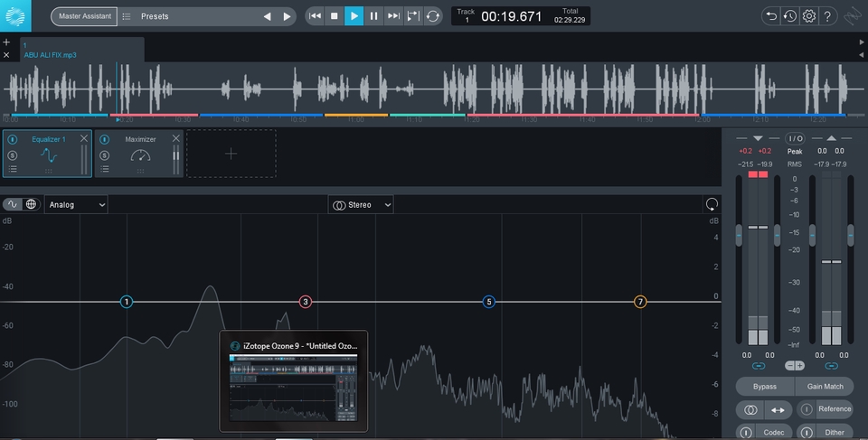Toggle the playback-region selection icon
Screen dimensions: 868x440
pos(413,16)
